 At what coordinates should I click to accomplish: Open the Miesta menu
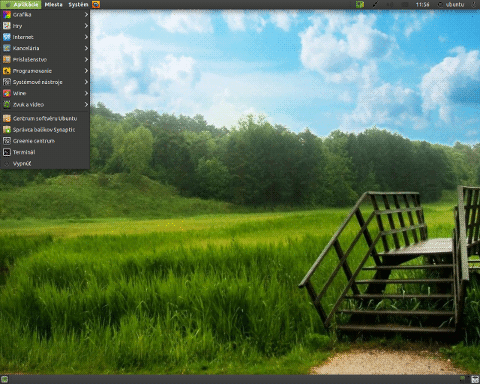(x=54, y=5)
